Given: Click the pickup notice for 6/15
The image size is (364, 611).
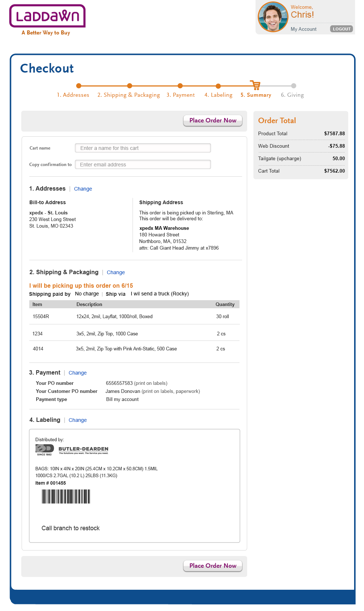Looking at the screenshot, I should click(81, 286).
